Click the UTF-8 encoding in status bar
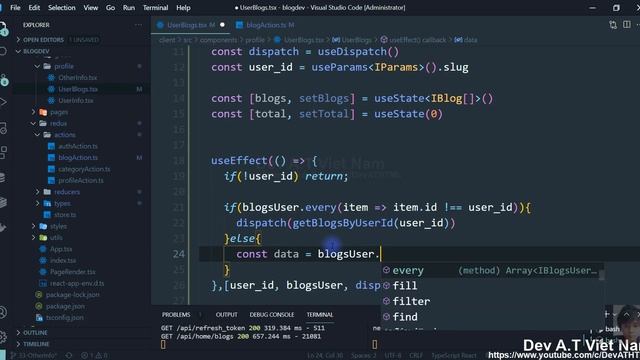 point(393,356)
